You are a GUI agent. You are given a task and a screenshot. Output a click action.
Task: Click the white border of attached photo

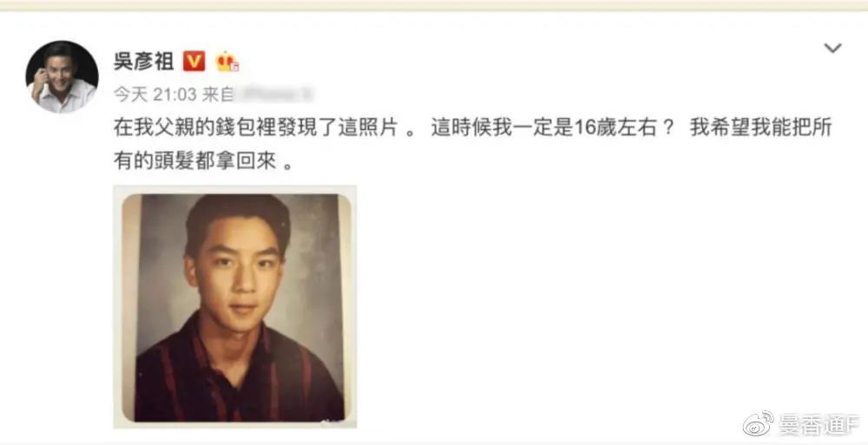pyautogui.click(x=234, y=189)
